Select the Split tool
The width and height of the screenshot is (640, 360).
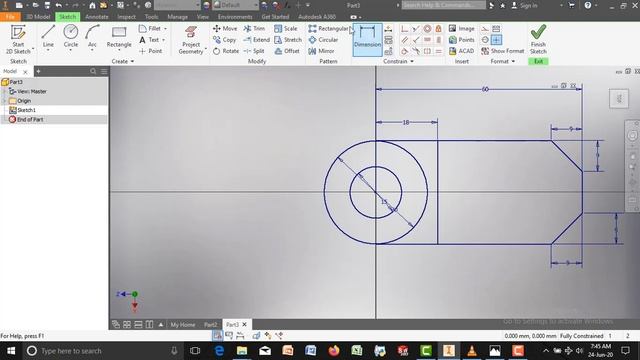point(254,51)
